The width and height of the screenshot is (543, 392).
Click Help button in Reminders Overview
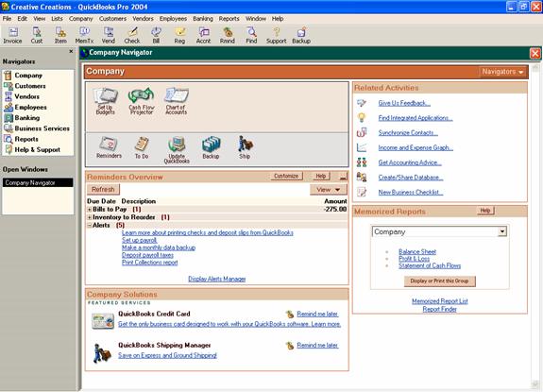[x=321, y=176]
